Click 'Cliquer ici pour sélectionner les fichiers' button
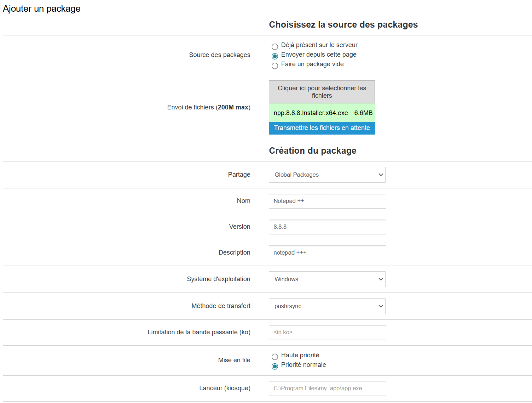532x403 pixels. click(x=322, y=92)
